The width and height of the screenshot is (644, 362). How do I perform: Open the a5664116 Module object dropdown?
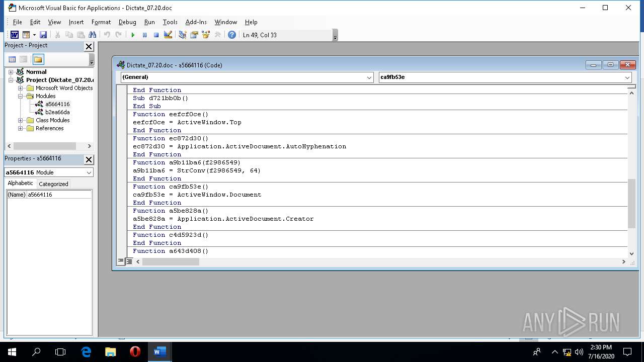[89, 172]
